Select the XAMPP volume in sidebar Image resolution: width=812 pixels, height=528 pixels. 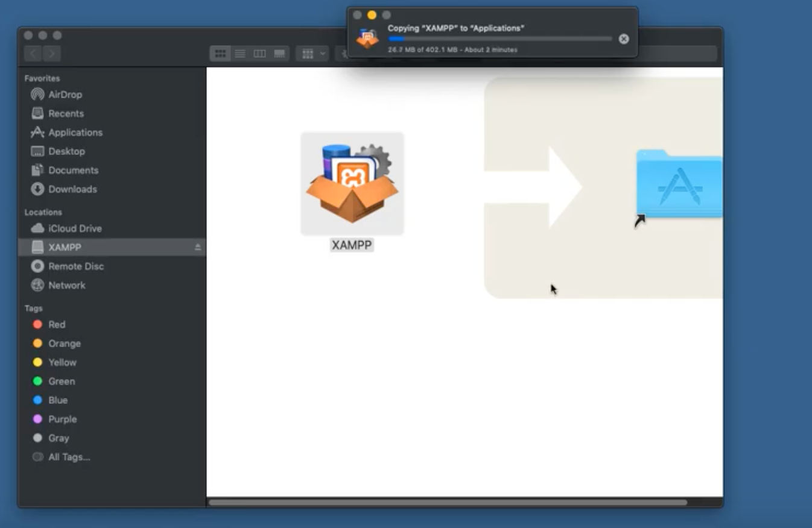(112, 247)
